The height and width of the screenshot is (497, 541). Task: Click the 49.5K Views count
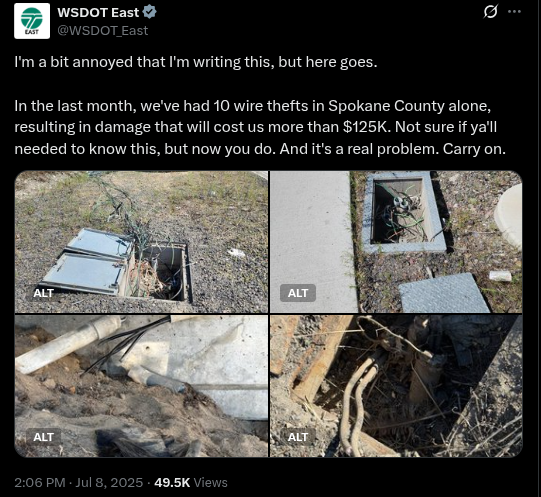coord(191,482)
